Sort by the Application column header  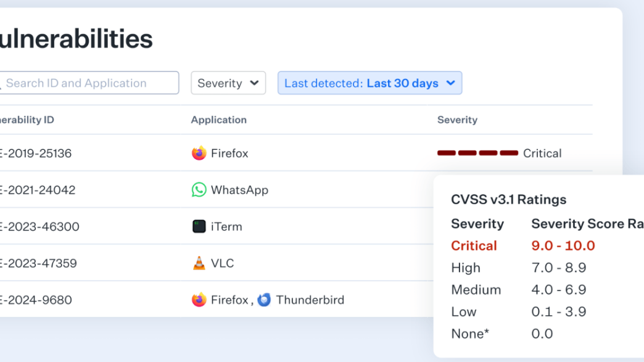pos(218,120)
